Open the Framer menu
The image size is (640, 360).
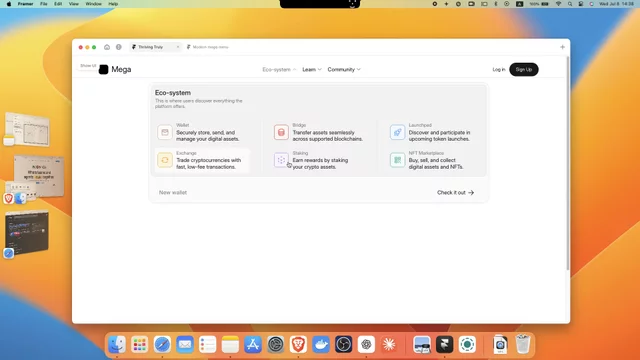pyautogui.click(x=25, y=4)
